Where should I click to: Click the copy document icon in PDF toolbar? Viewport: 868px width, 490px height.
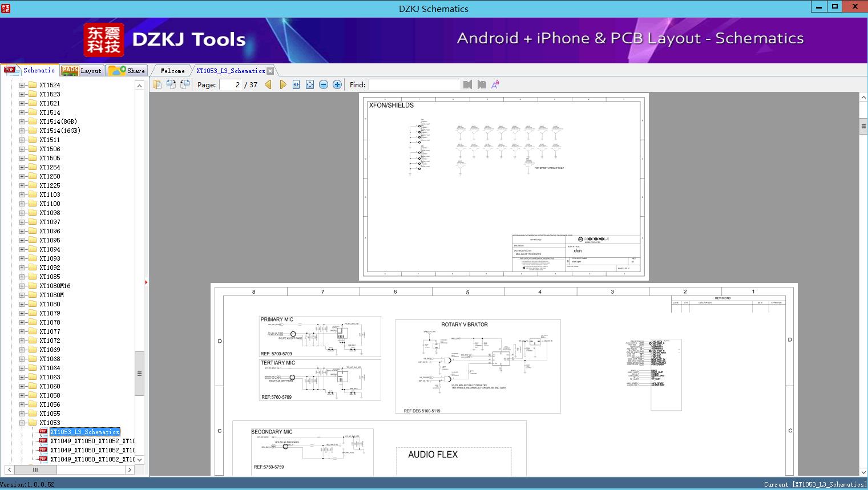pyautogui.click(x=158, y=84)
